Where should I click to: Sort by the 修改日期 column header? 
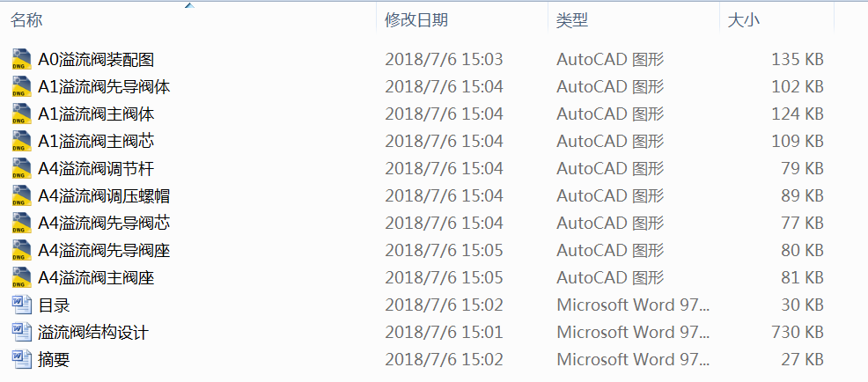(x=416, y=19)
